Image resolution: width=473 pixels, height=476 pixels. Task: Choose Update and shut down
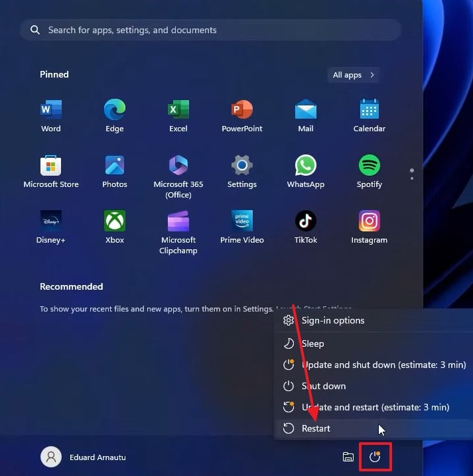point(373,365)
